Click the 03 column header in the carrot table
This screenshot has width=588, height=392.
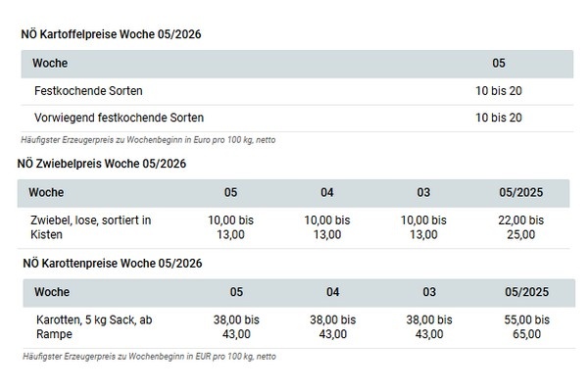coord(428,292)
